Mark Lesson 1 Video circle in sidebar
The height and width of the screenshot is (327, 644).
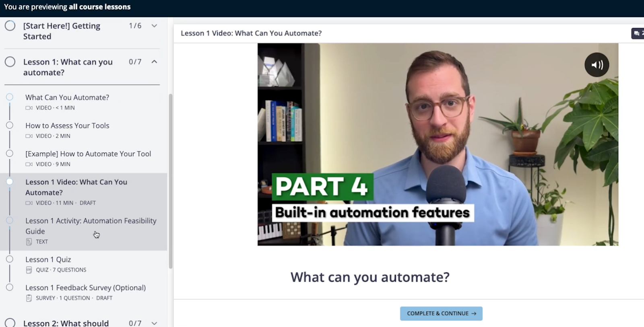point(10,181)
